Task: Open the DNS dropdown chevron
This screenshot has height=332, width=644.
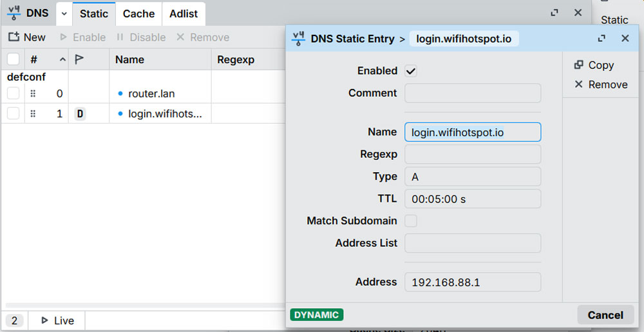Action: coord(64,14)
